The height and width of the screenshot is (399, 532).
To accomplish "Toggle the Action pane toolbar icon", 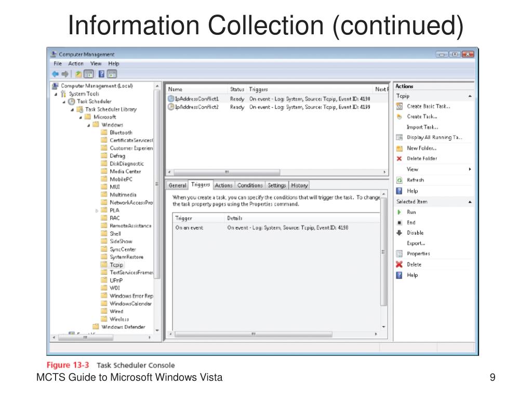I will [112, 74].
